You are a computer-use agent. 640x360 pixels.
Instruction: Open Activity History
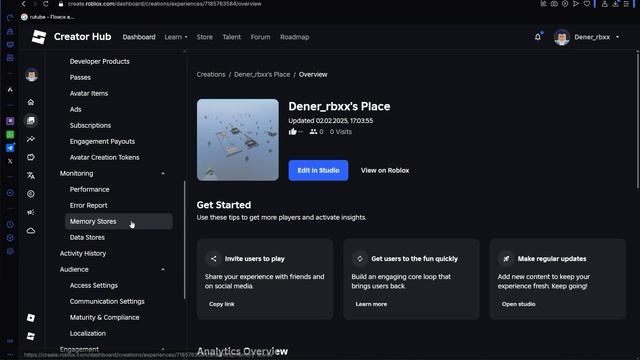point(83,253)
